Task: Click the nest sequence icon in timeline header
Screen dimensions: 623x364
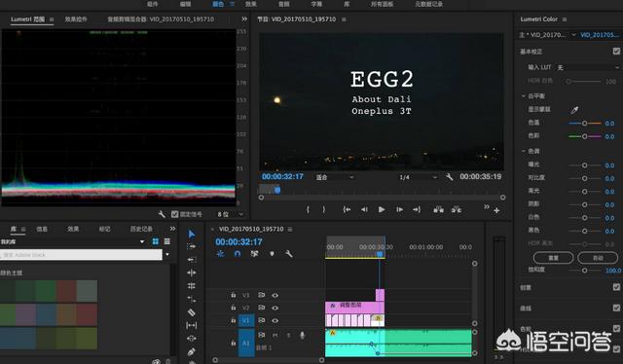Action: [x=220, y=253]
